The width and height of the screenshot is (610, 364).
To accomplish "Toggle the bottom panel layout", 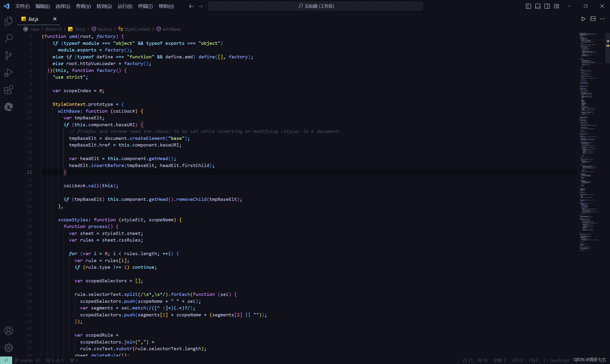I will pyautogui.click(x=538, y=6).
